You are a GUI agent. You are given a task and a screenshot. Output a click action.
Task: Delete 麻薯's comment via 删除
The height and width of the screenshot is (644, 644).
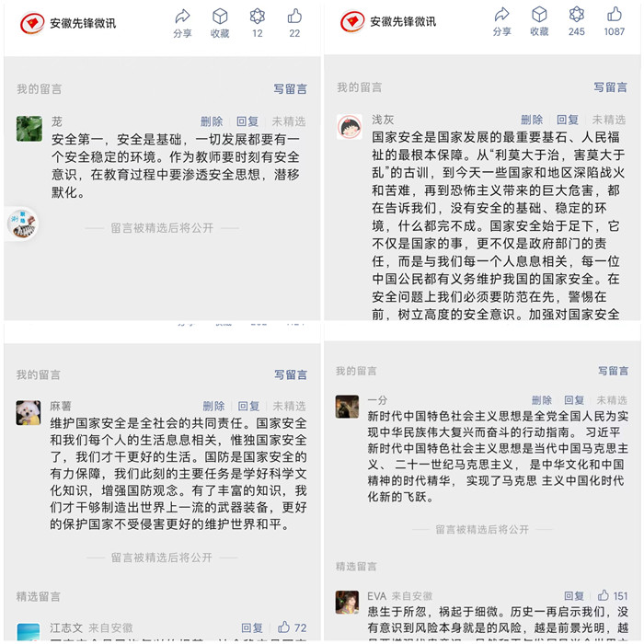(x=213, y=407)
